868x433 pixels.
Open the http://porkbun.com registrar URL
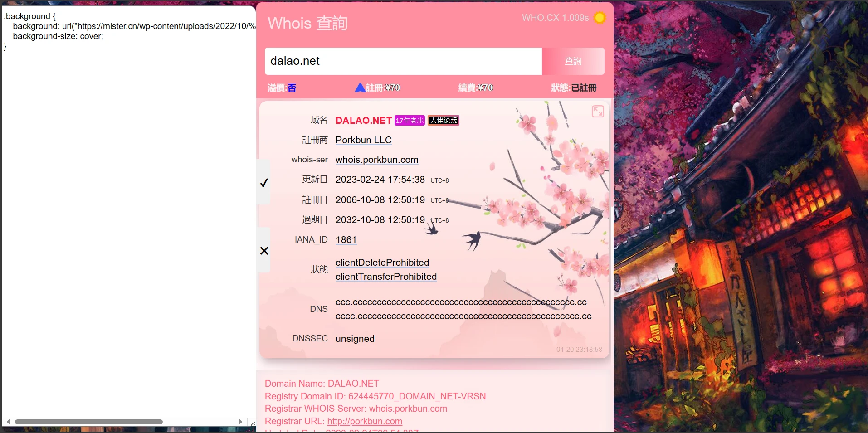tap(365, 421)
